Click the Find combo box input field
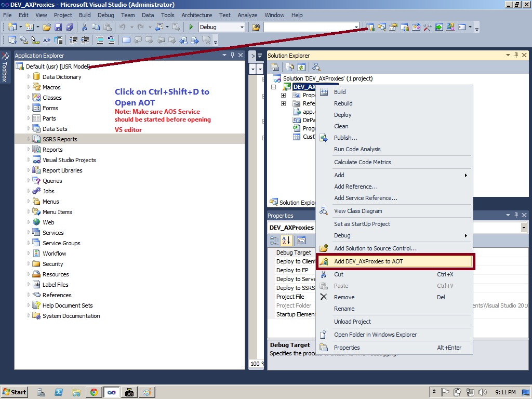This screenshot has width=532, height=399. tap(308, 27)
